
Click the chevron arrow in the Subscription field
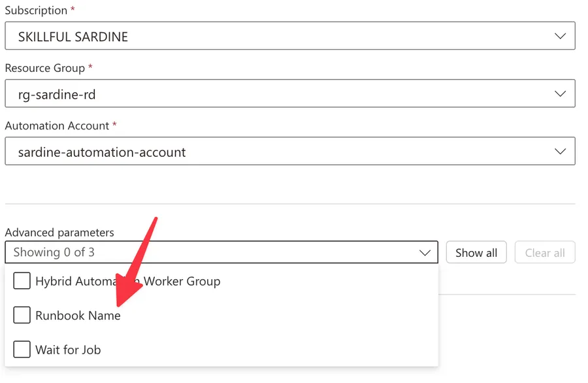[x=560, y=37]
